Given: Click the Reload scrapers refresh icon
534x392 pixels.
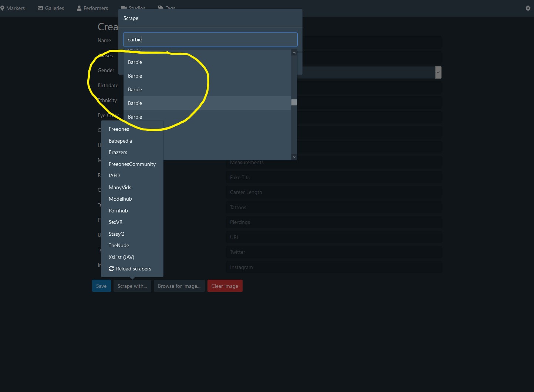Looking at the screenshot, I should [111, 269].
